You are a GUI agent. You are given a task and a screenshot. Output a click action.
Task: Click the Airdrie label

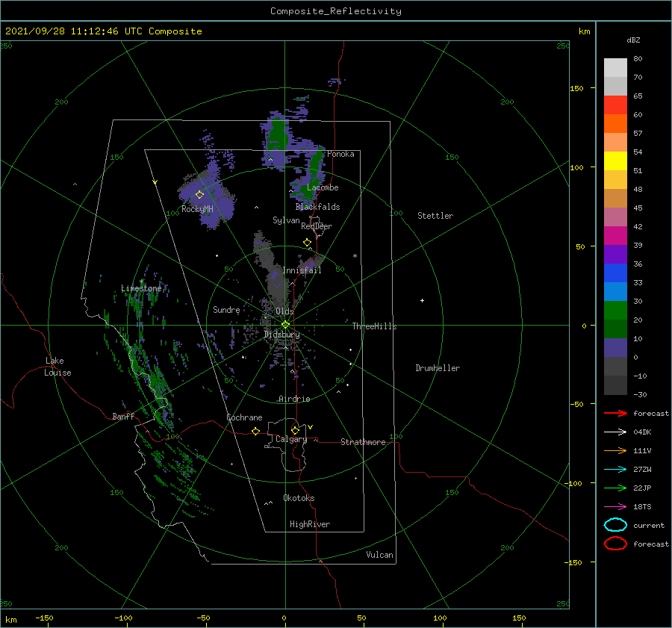[294, 399]
